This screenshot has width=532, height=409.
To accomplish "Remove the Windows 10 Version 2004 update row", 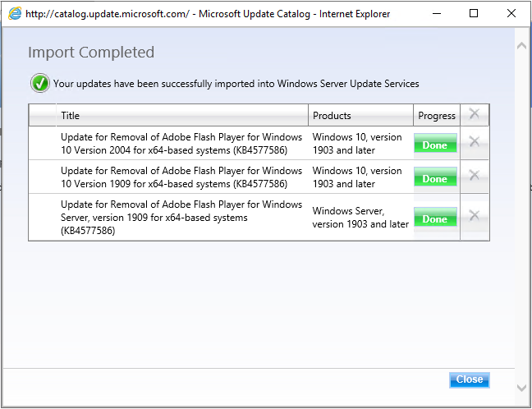I will 475,141.
